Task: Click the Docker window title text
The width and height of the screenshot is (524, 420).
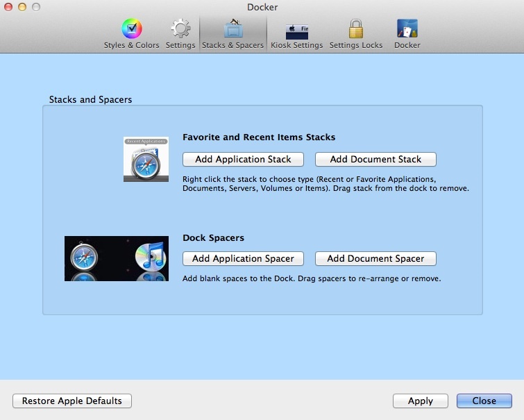Action: 262,7
